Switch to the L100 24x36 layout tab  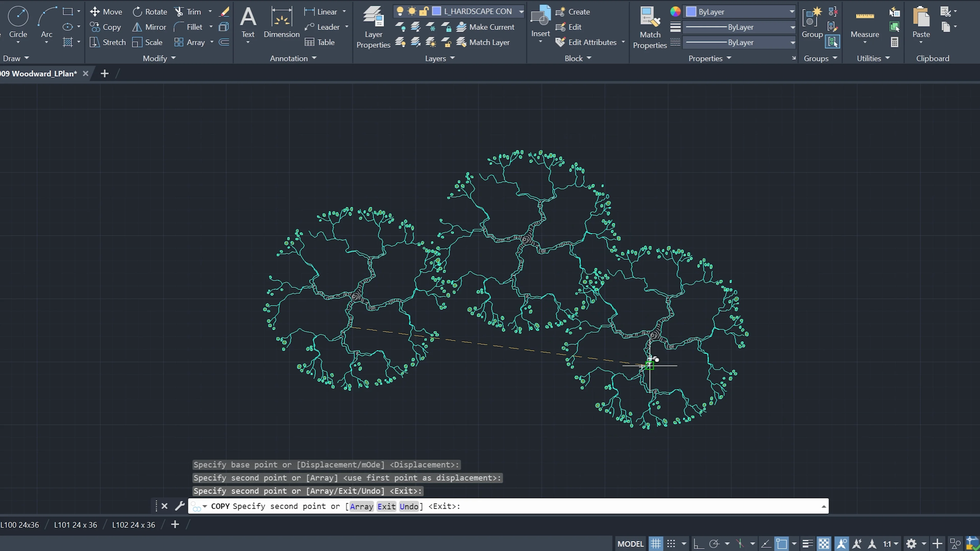click(x=20, y=525)
